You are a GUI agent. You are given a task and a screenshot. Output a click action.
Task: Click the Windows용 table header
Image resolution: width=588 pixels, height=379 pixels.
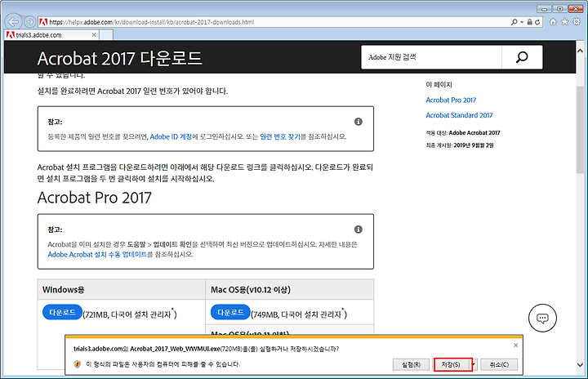pos(122,289)
